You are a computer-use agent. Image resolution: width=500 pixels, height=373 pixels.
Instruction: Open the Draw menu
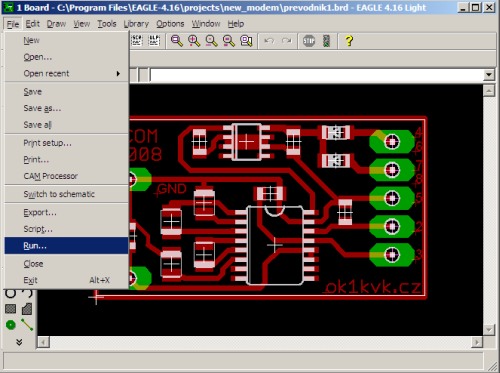56,24
